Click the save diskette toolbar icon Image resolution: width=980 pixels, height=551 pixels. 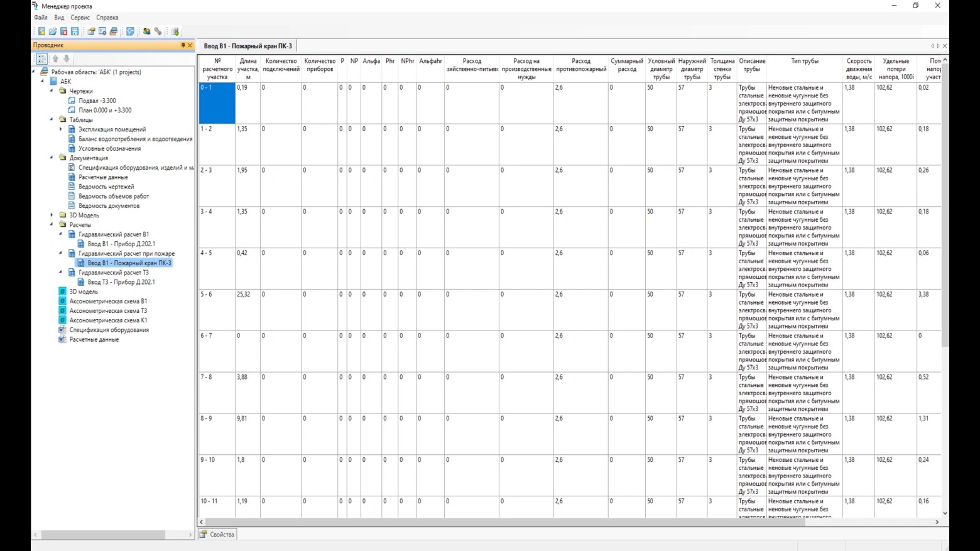[75, 31]
